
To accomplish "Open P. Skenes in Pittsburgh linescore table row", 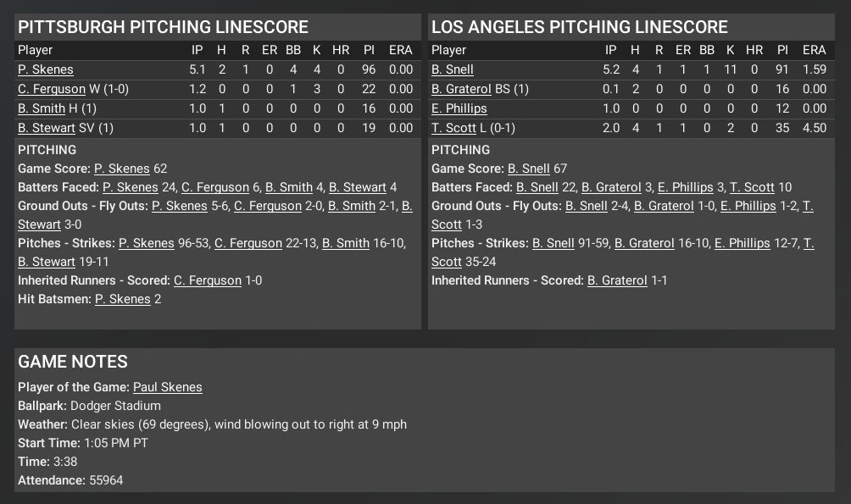I will (46, 69).
